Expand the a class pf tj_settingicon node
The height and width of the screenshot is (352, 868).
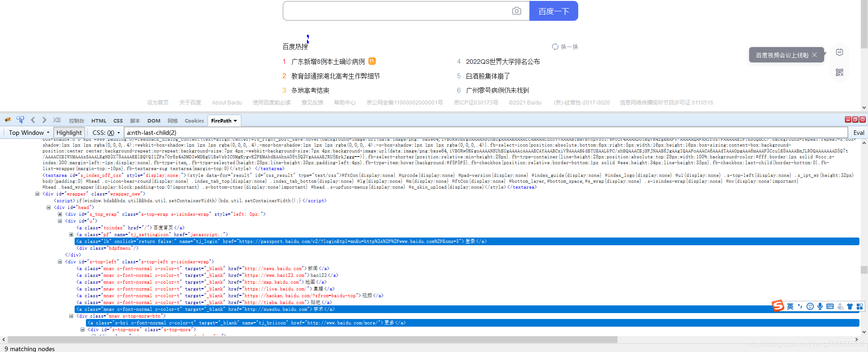coord(71,234)
